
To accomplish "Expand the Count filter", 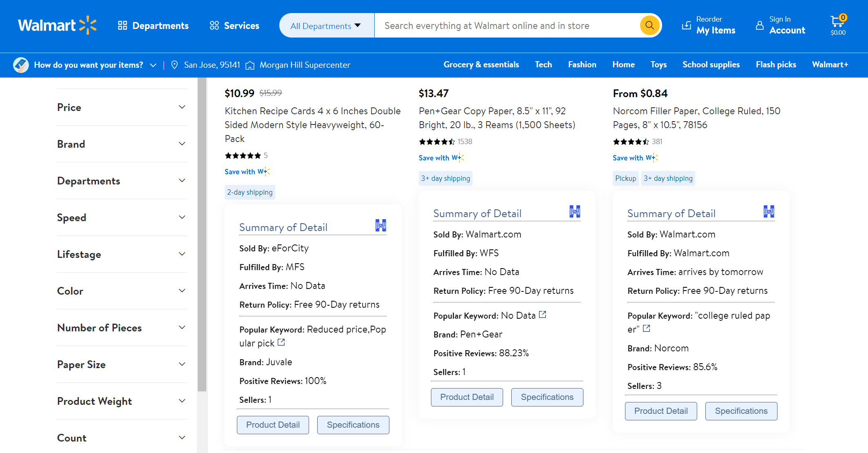I will [122, 437].
